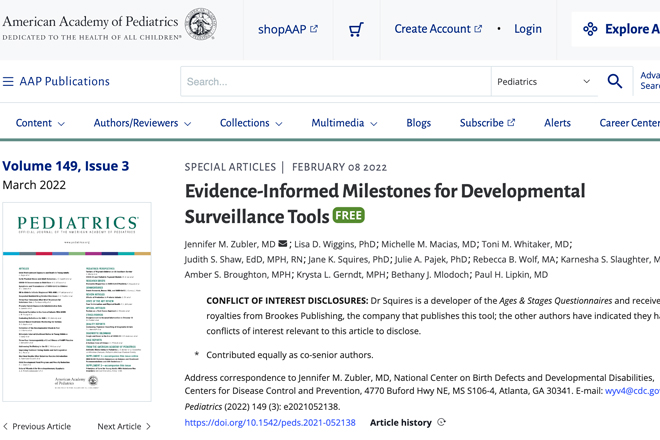Click author Bethany J. Mlodoch
The height and width of the screenshot is (440, 660).
pos(430,275)
